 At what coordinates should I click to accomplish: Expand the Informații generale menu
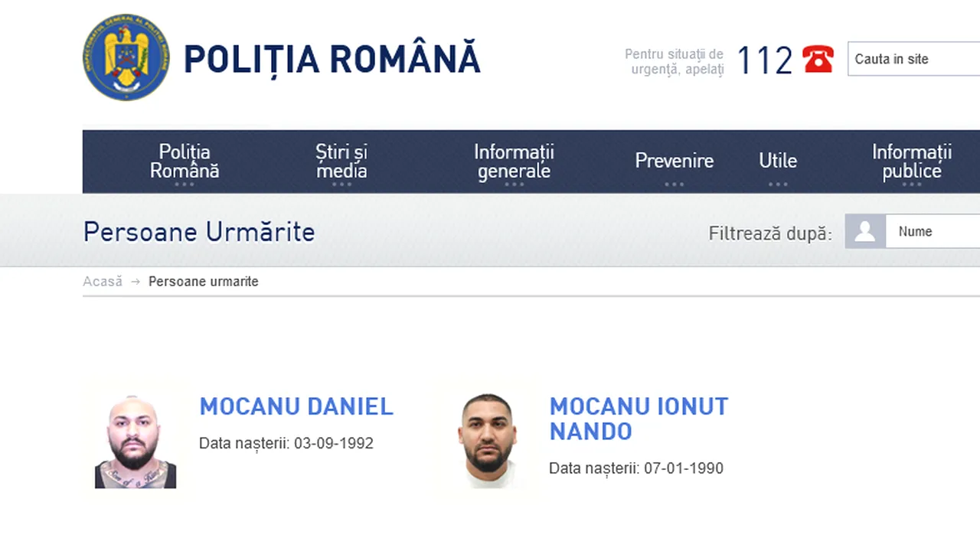[514, 161]
